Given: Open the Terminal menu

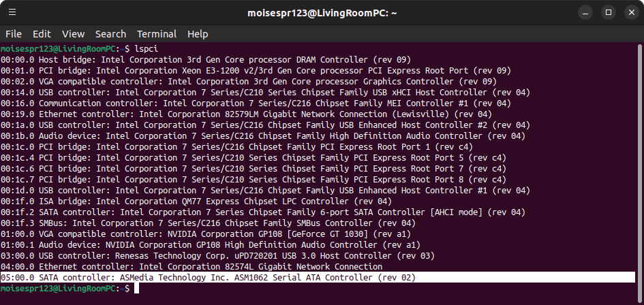Looking at the screenshot, I should pyautogui.click(x=157, y=34).
